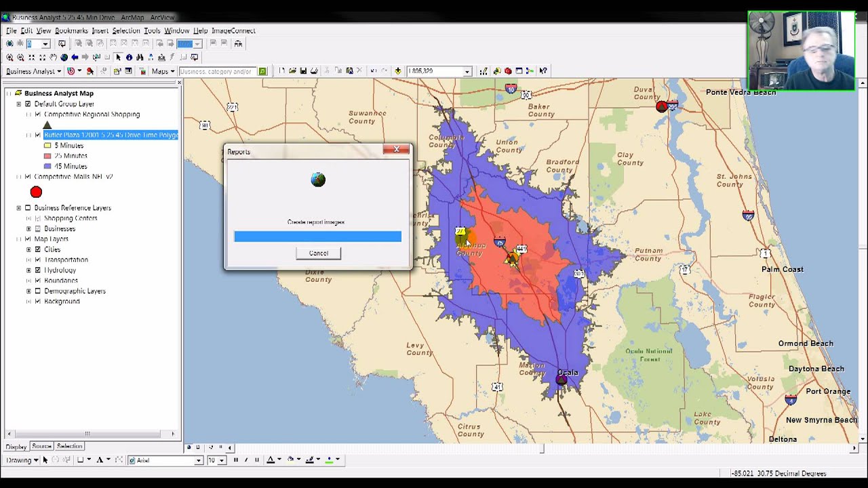868x488 pixels.
Task: Click the business search input field
Action: pos(218,71)
